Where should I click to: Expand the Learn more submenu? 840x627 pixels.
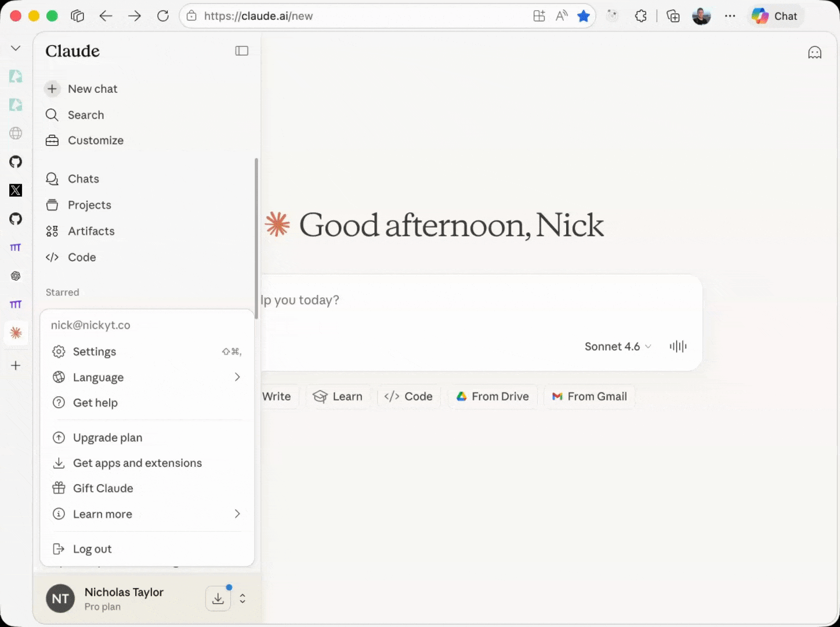(x=102, y=514)
